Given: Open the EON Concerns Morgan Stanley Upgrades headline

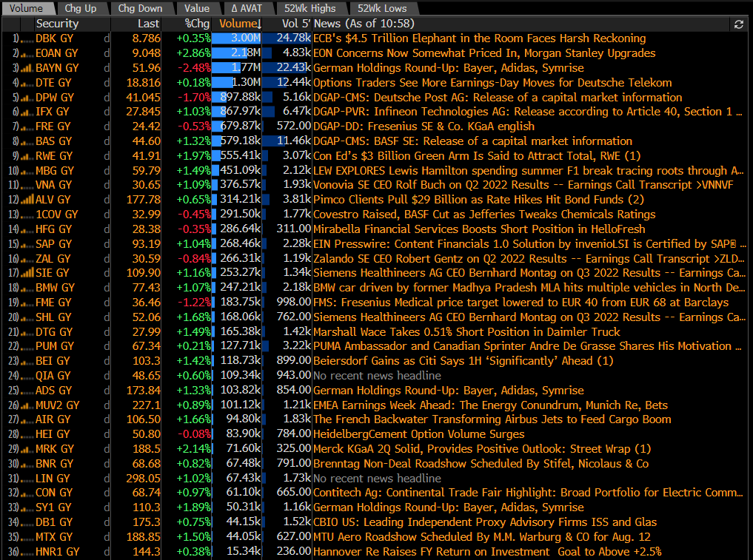Looking at the screenshot, I should click(484, 53).
